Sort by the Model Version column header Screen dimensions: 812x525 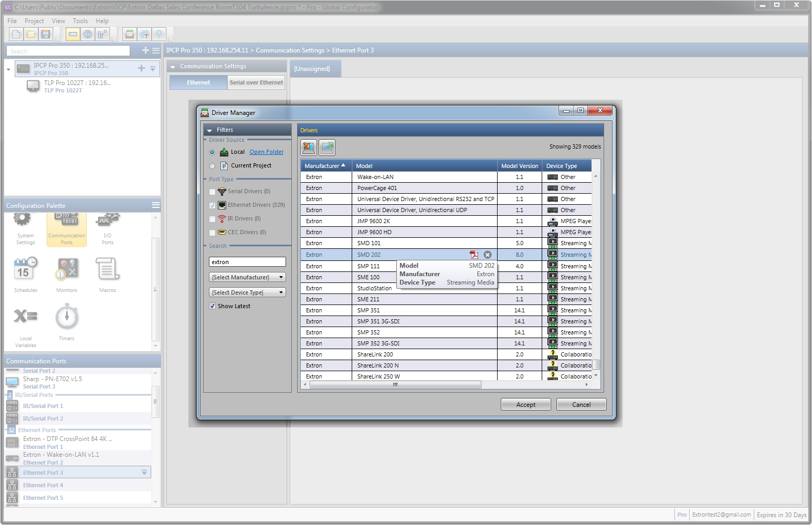(520, 166)
